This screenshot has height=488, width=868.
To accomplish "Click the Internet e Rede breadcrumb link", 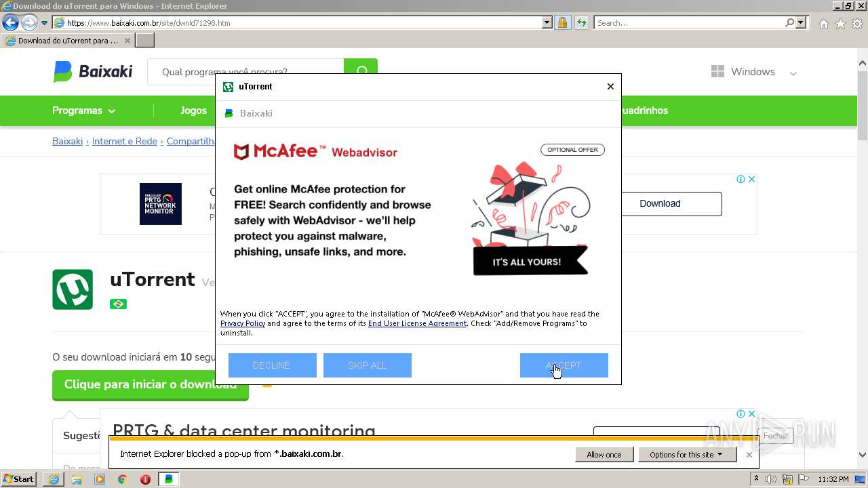I will click(124, 141).
